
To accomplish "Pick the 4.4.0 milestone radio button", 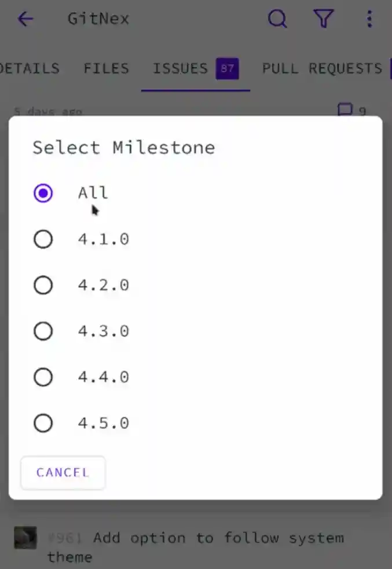I will tap(43, 377).
